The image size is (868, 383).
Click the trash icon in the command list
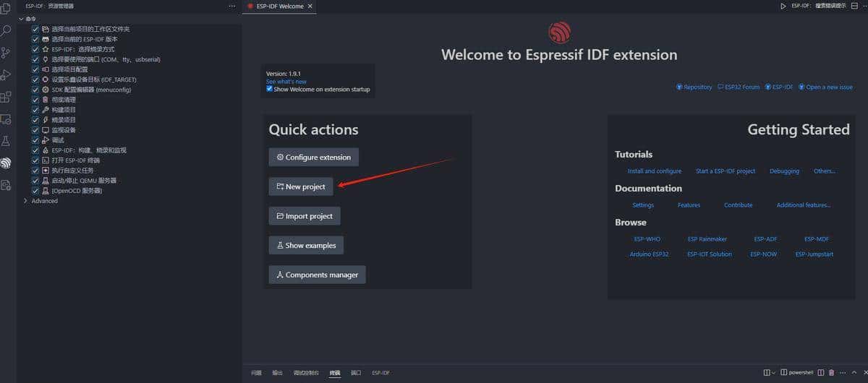(x=46, y=100)
